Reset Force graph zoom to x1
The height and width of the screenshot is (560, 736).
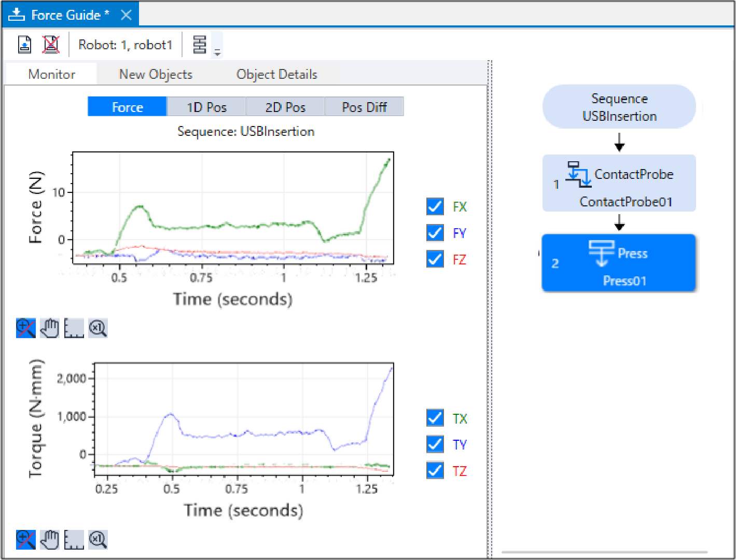[98, 328]
